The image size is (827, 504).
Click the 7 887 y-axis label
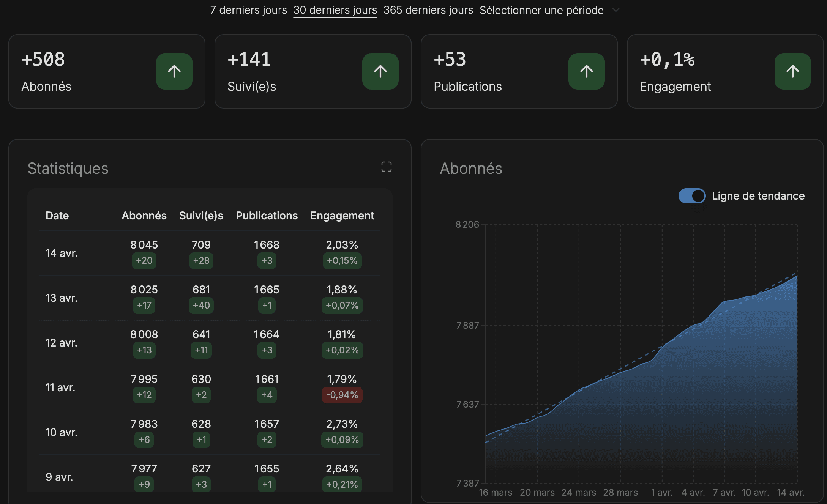pos(468,326)
